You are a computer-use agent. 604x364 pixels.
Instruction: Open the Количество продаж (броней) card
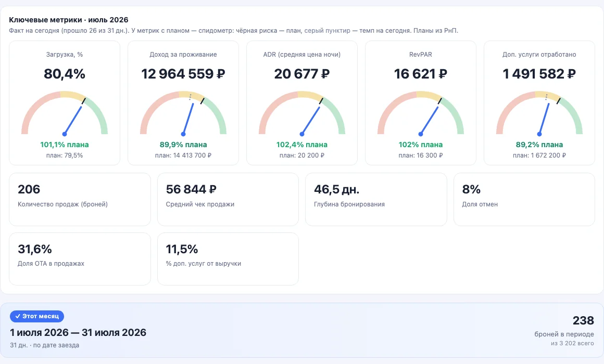80,199
